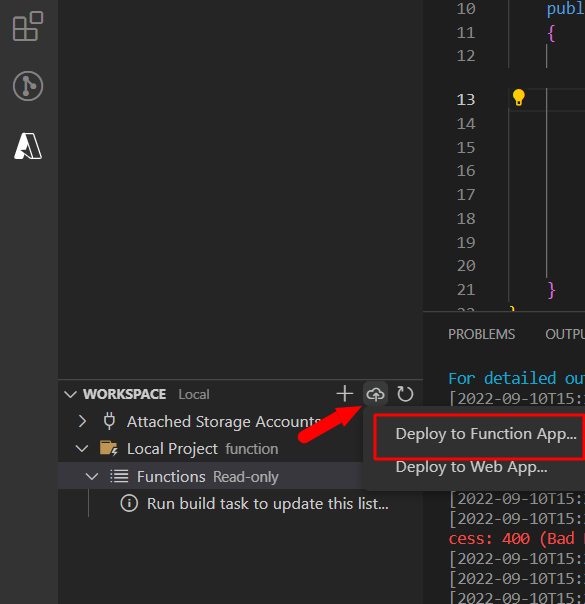Click line number 21 in editor gutter
The image size is (585, 604).
coord(466,290)
